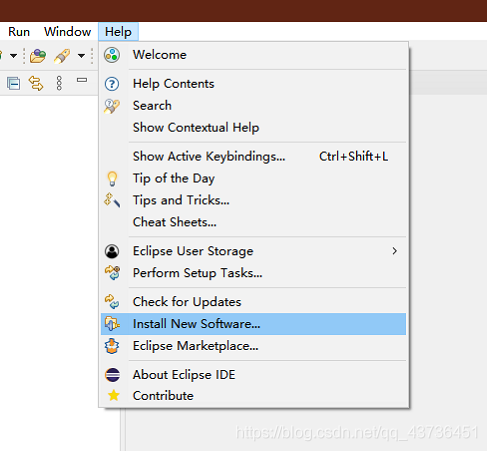Click the Install New Software icon
The image size is (487, 451).
click(112, 324)
